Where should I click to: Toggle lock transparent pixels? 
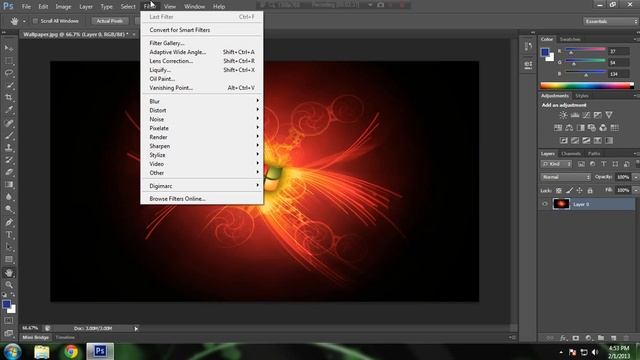[x=559, y=191]
